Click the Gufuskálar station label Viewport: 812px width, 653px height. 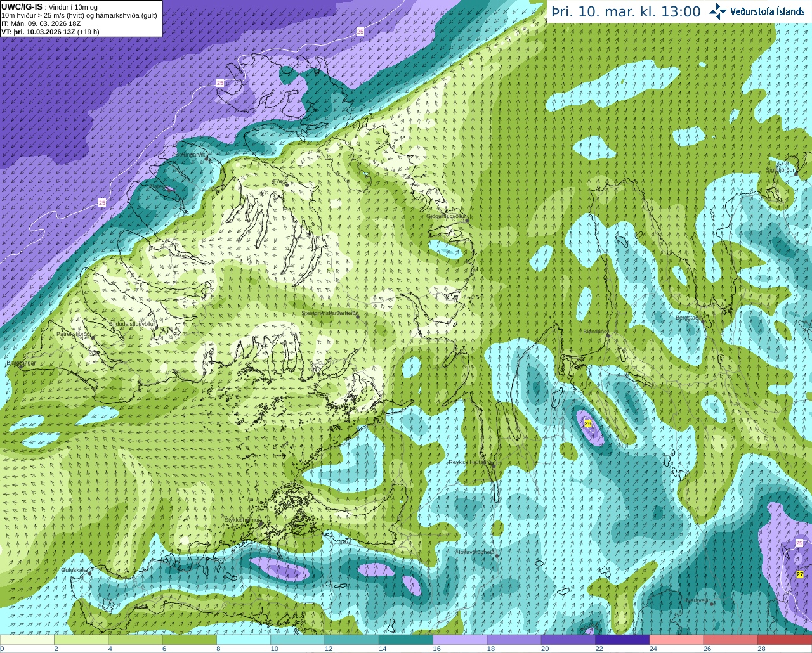[x=74, y=570]
